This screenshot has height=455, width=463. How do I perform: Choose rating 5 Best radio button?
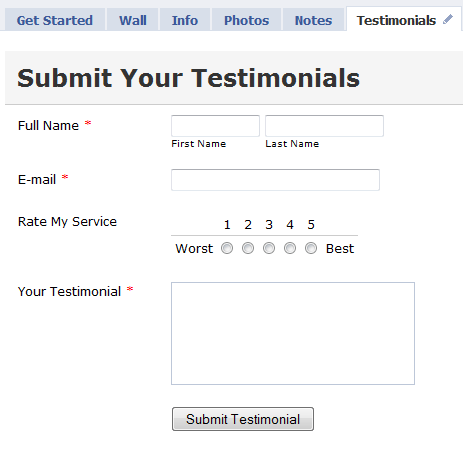[x=311, y=248]
